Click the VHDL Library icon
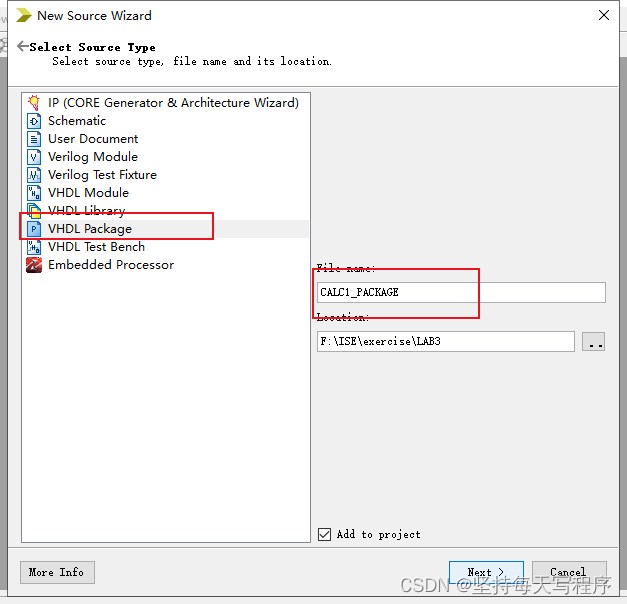Image resolution: width=627 pixels, height=604 pixels. pyautogui.click(x=34, y=211)
